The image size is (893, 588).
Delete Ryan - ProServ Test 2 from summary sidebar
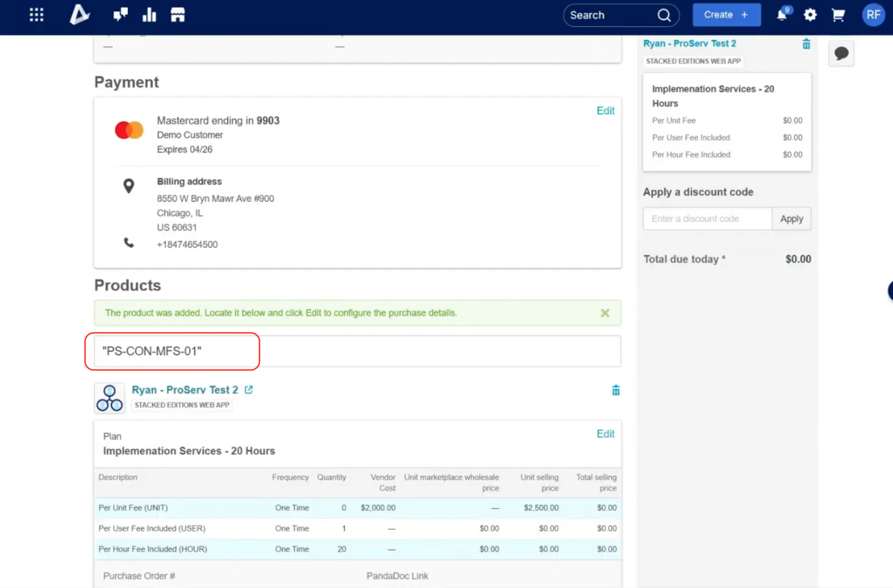point(806,44)
